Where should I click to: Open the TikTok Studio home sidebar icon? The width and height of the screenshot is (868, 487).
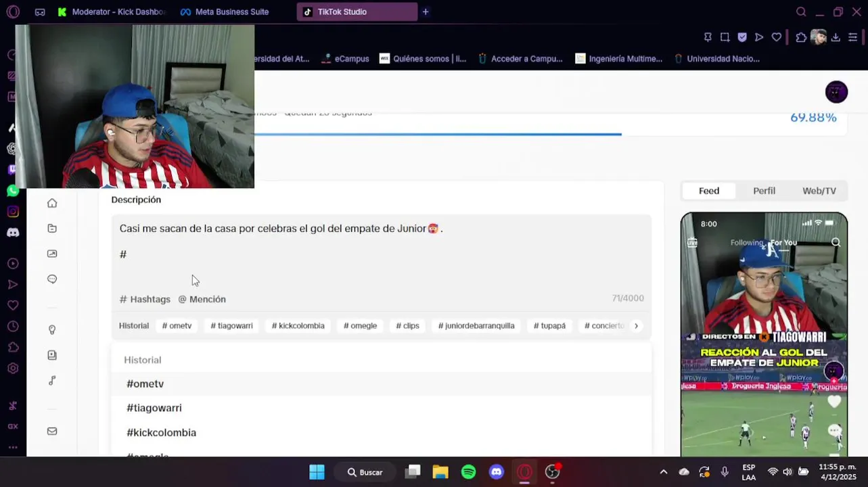52,203
